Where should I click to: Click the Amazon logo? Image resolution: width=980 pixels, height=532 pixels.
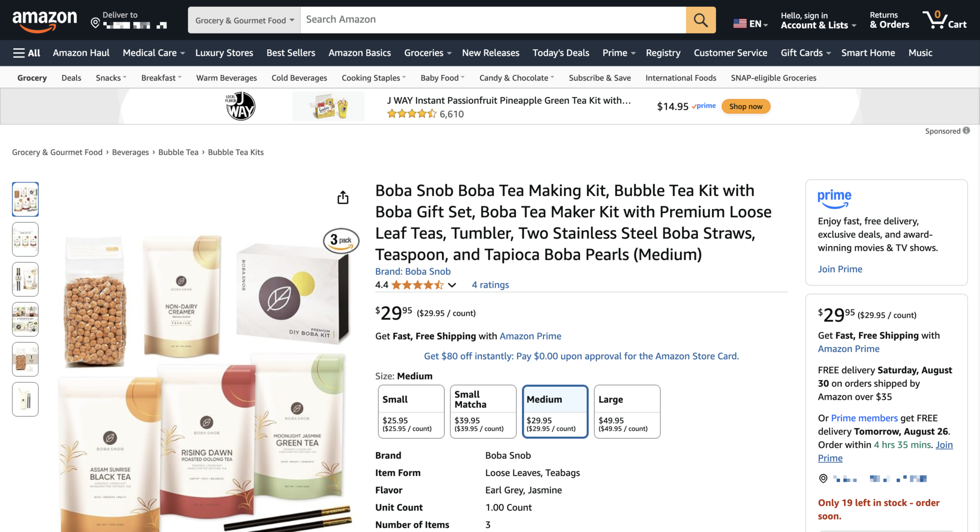pos(45,20)
